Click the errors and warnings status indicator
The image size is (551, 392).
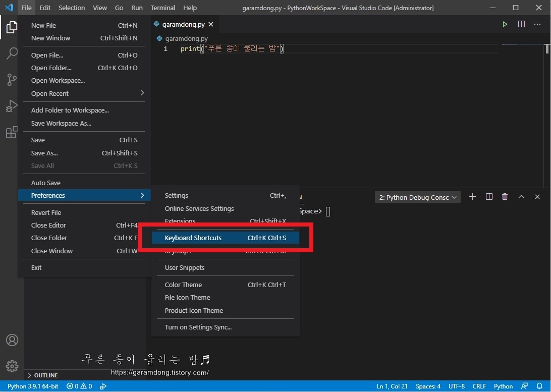click(79, 386)
